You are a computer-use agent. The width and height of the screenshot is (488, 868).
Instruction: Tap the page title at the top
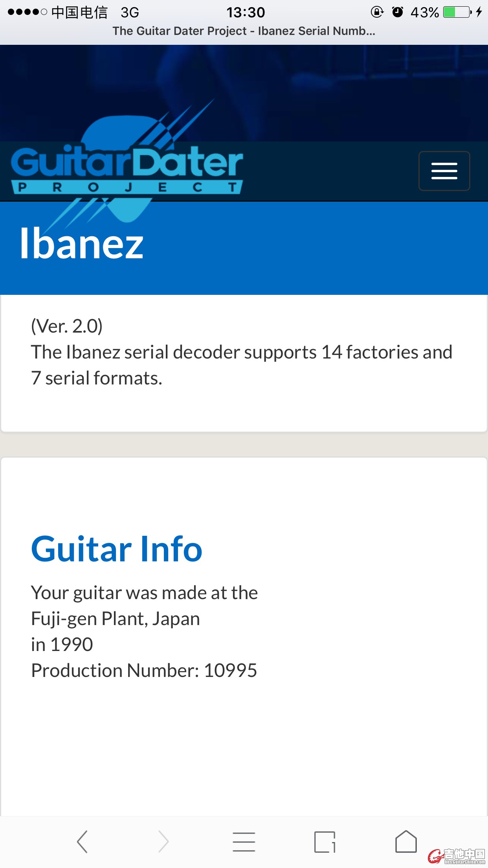pos(244,31)
